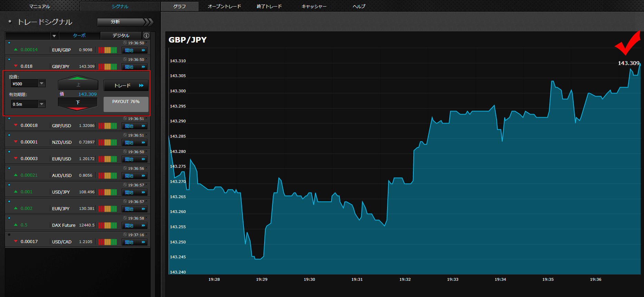644x297 pixels.
Task: Click the USD/JPY signal strength meter
Action: pos(107,192)
